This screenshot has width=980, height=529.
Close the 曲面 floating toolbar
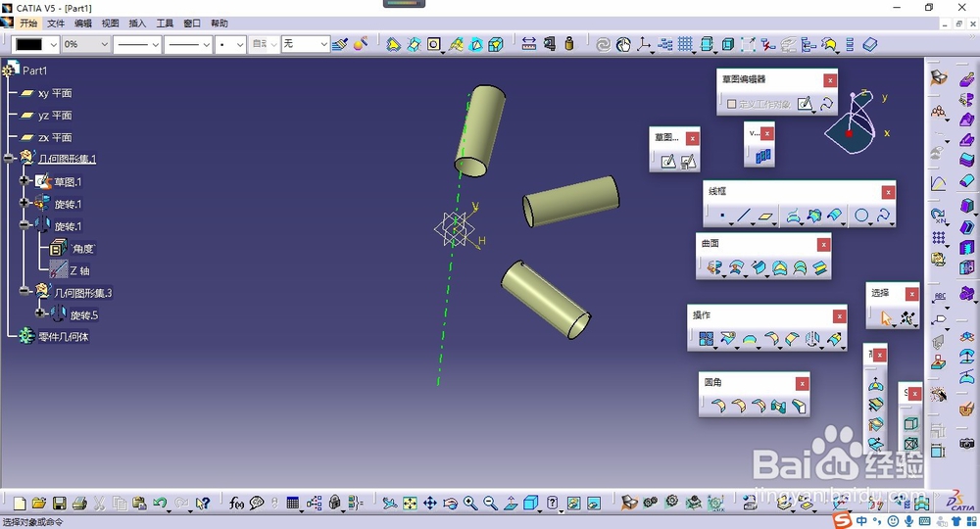pos(823,245)
